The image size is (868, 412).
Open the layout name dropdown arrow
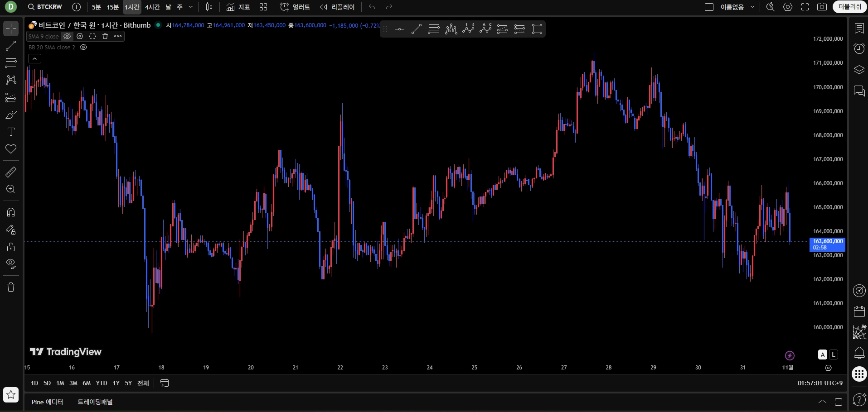click(x=752, y=7)
